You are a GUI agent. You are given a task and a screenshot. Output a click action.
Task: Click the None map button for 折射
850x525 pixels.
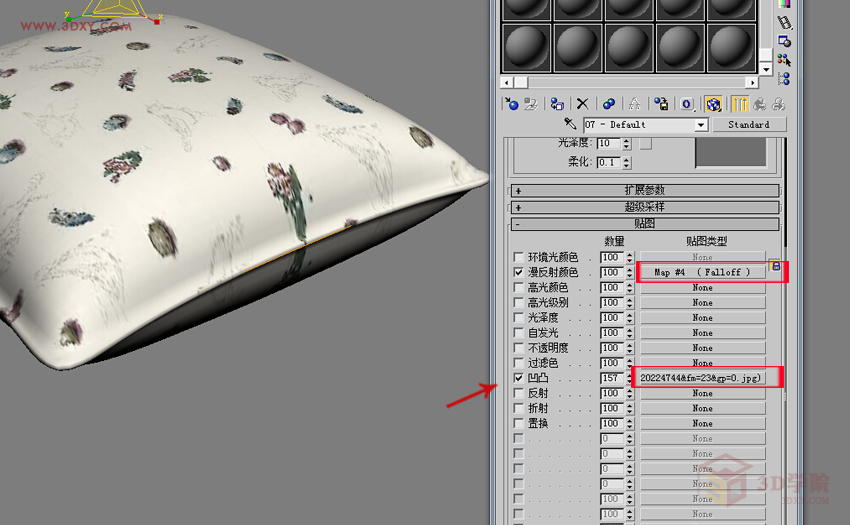(x=703, y=408)
